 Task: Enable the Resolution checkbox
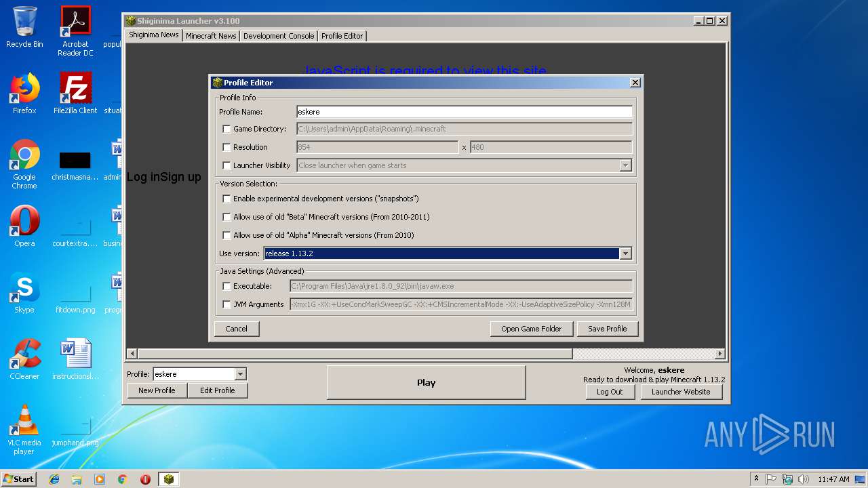pyautogui.click(x=226, y=147)
